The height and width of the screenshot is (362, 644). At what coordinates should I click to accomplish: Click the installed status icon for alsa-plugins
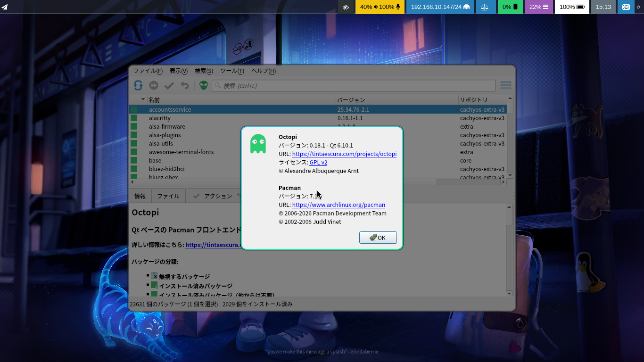point(134,135)
